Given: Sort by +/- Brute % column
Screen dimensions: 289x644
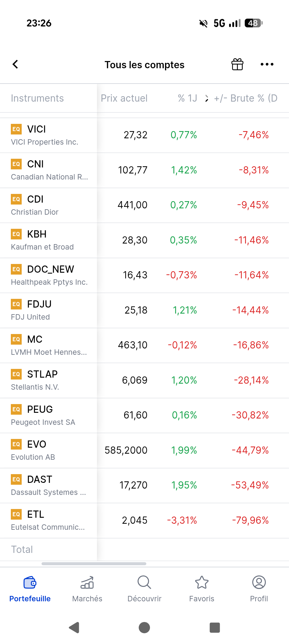Looking at the screenshot, I should click(245, 98).
